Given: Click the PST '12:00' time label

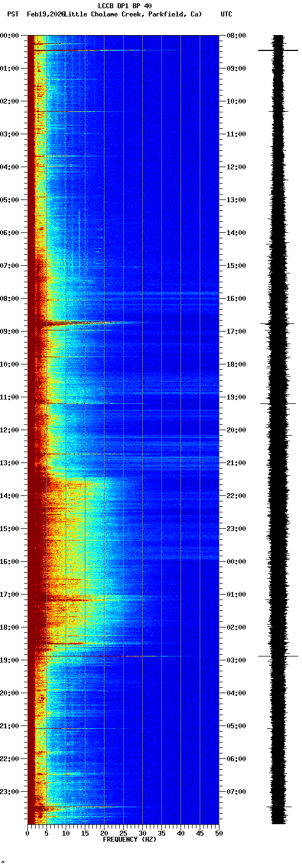Looking at the screenshot, I should click(9, 430).
